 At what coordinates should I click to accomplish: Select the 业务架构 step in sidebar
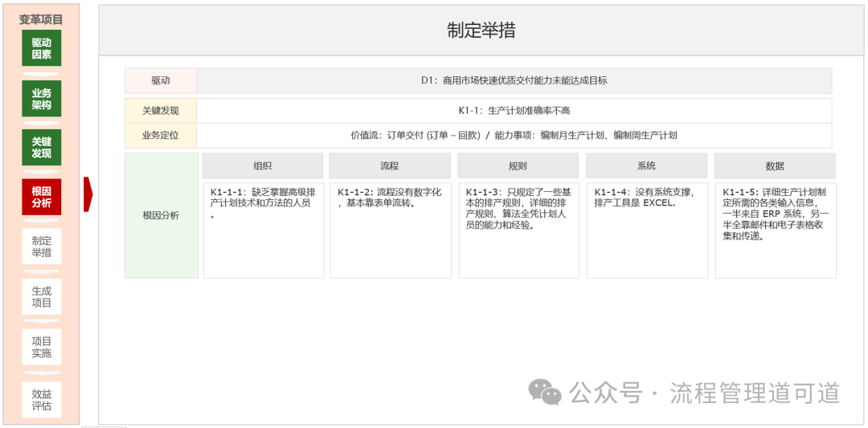(x=42, y=98)
